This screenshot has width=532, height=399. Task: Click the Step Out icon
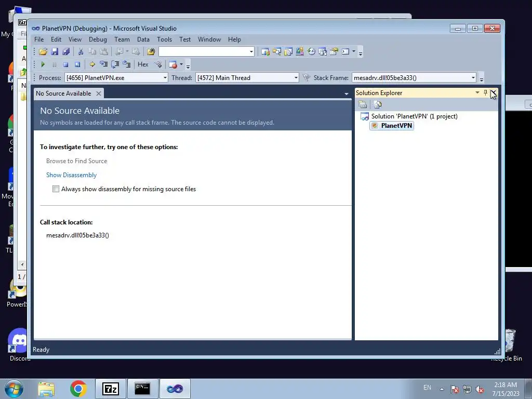click(127, 64)
